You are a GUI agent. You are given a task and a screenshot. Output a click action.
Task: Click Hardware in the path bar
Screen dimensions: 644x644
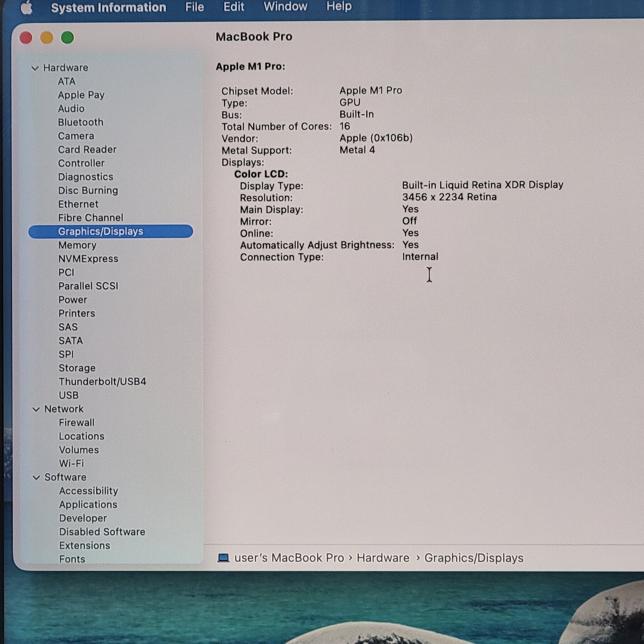pyautogui.click(x=383, y=558)
